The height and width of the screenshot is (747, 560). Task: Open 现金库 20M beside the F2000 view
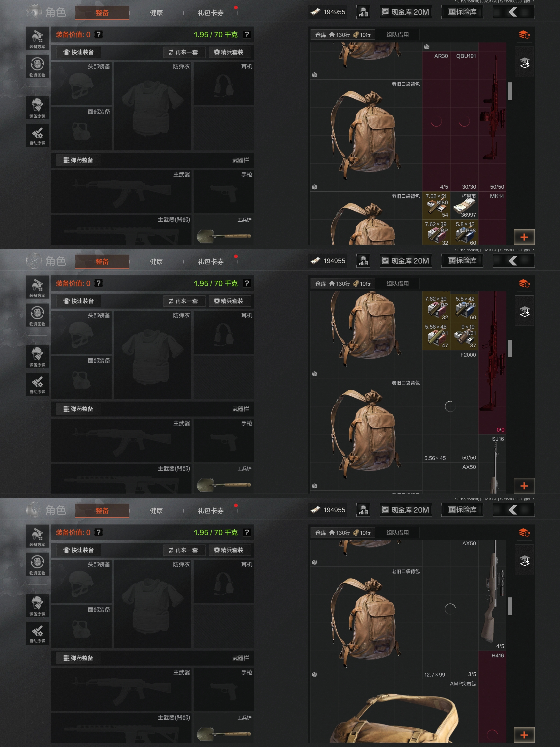pyautogui.click(x=406, y=261)
